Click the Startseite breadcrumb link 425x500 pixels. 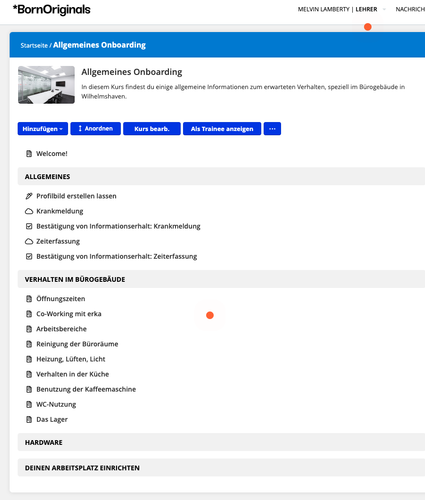coord(34,45)
